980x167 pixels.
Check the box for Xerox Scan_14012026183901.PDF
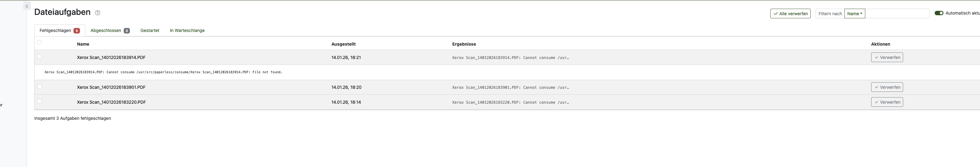tap(39, 87)
